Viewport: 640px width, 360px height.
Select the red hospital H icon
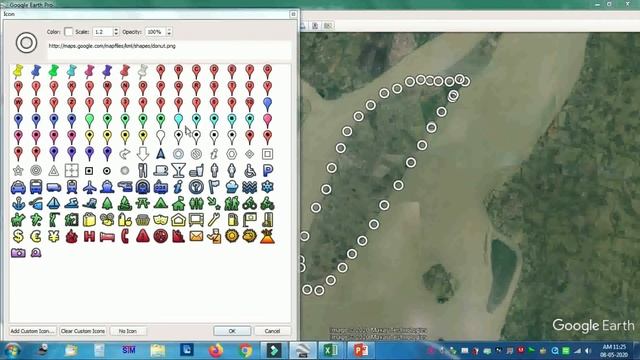[x=89, y=236]
